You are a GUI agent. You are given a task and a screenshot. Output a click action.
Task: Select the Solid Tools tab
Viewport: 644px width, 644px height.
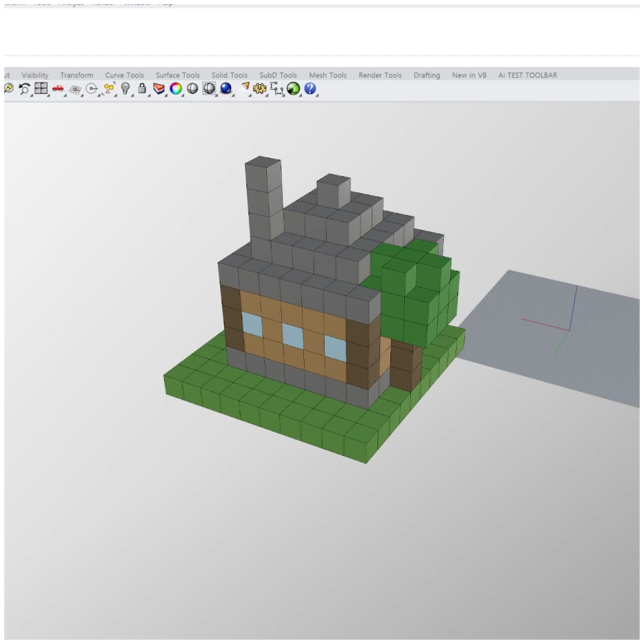pos(230,75)
